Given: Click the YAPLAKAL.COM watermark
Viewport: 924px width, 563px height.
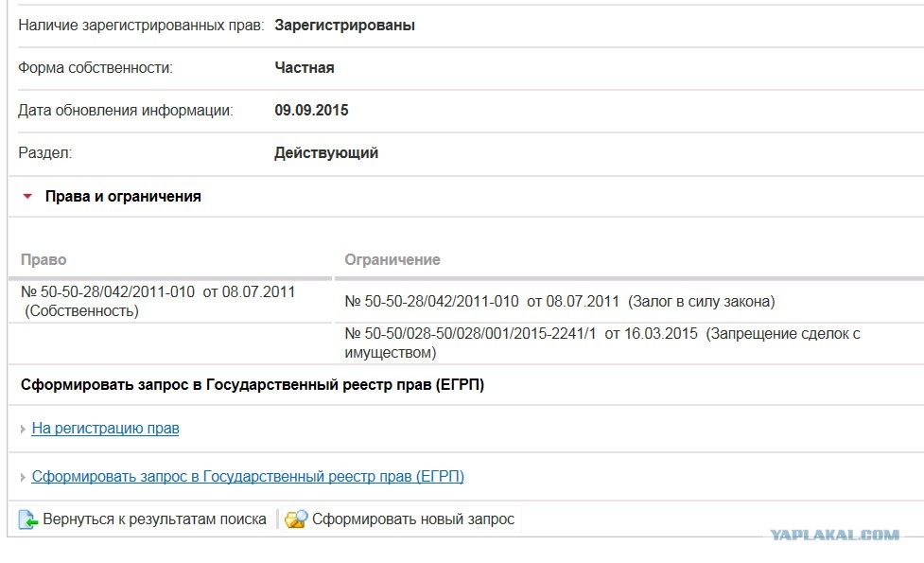Looking at the screenshot, I should pyautogui.click(x=834, y=535).
